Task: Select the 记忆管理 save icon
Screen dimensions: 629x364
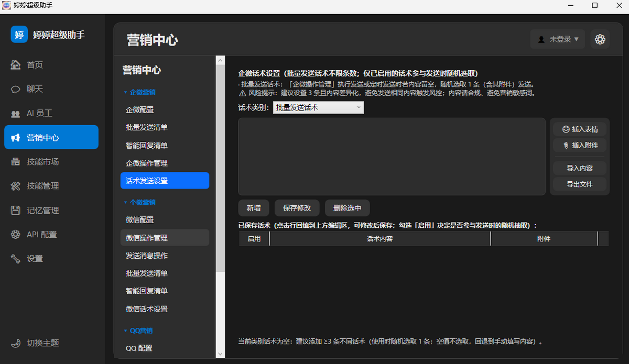Action: [16, 210]
